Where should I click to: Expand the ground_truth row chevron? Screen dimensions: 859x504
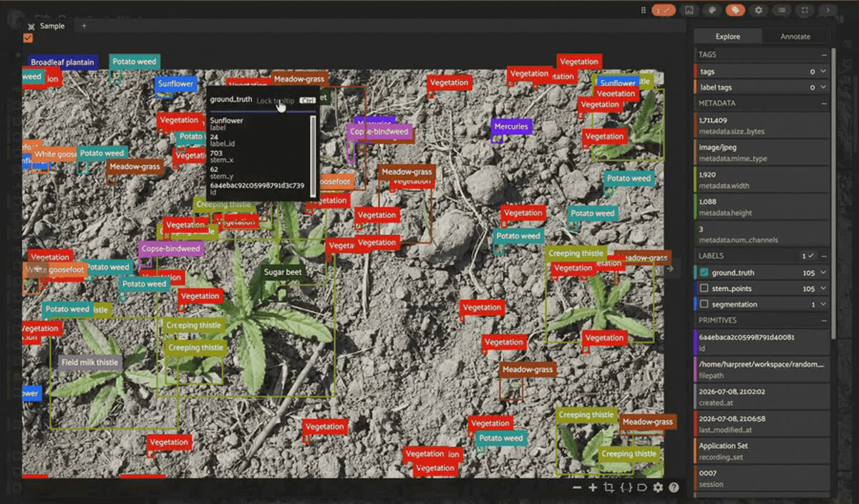tap(823, 273)
